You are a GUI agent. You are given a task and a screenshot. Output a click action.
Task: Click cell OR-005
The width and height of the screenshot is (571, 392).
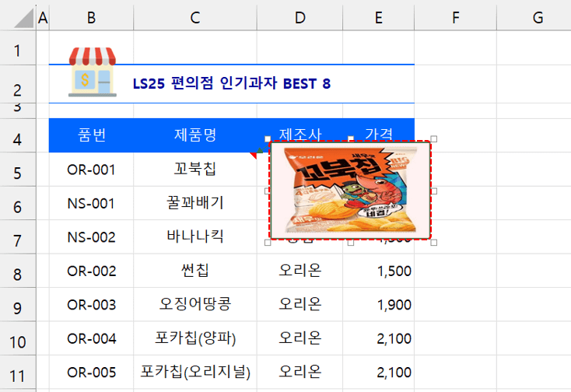[91, 373]
